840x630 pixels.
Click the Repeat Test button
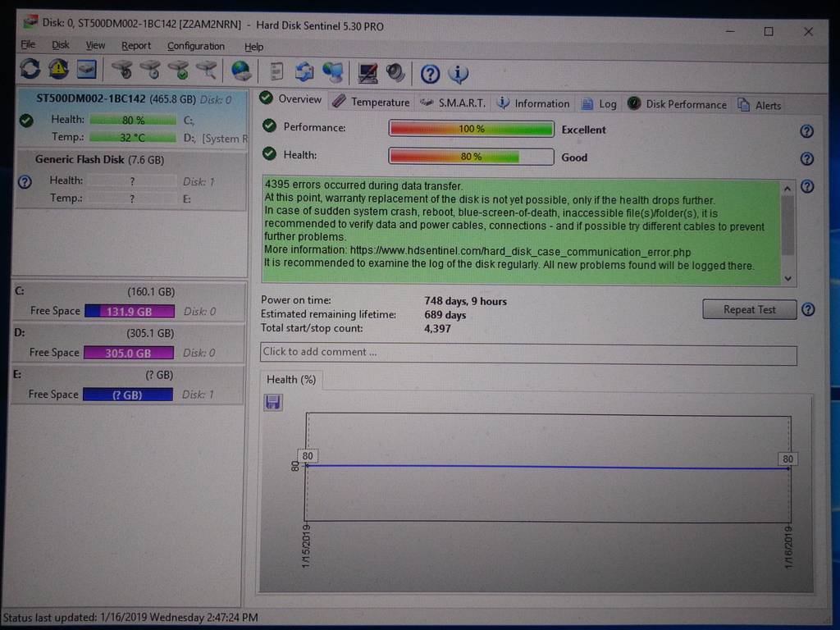click(x=750, y=309)
